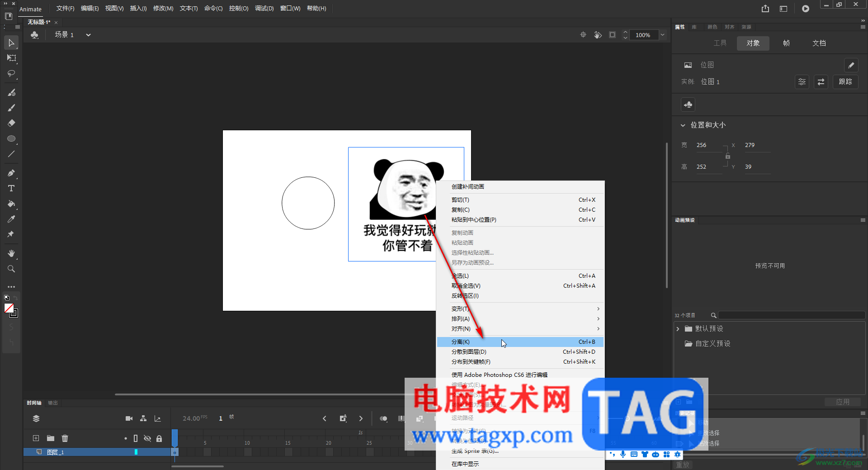Select the Hand tool
868x470 pixels.
click(x=11, y=253)
